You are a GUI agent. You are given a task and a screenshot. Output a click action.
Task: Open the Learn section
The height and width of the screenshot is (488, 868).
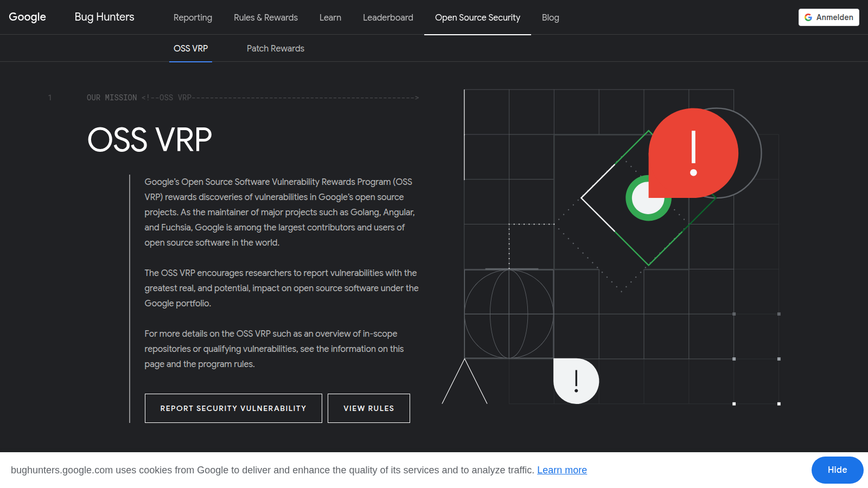click(330, 17)
